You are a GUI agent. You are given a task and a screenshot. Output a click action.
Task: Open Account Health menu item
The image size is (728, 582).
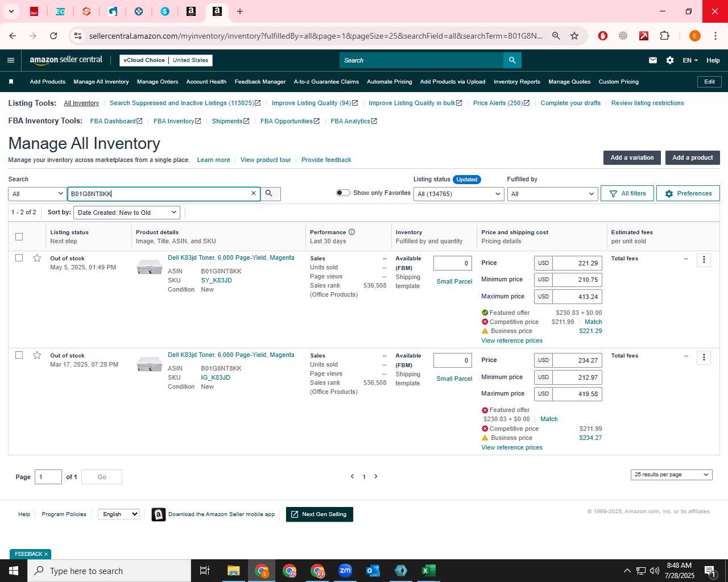206,82
